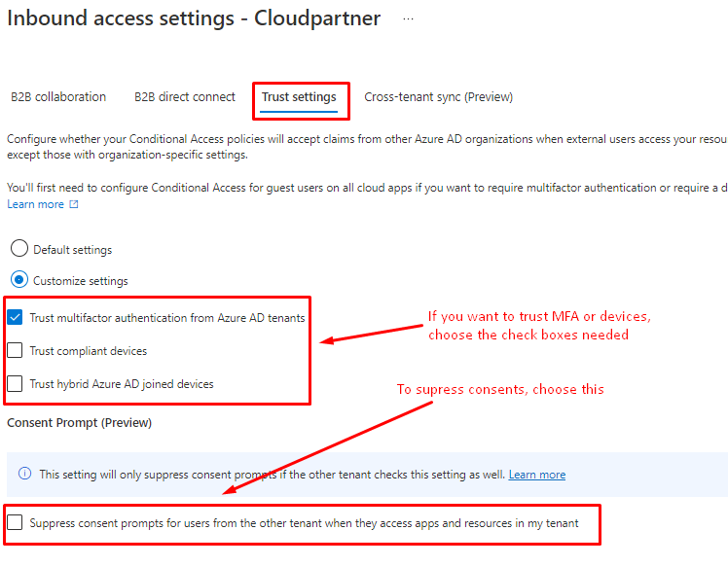
Task: Open the Learn more link under the description
Action: [x=35, y=204]
